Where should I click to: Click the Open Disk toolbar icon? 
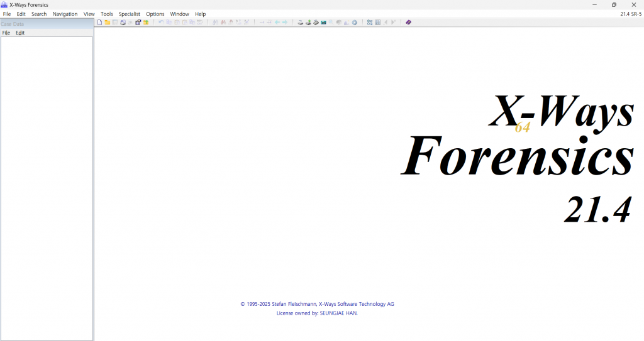(300, 23)
